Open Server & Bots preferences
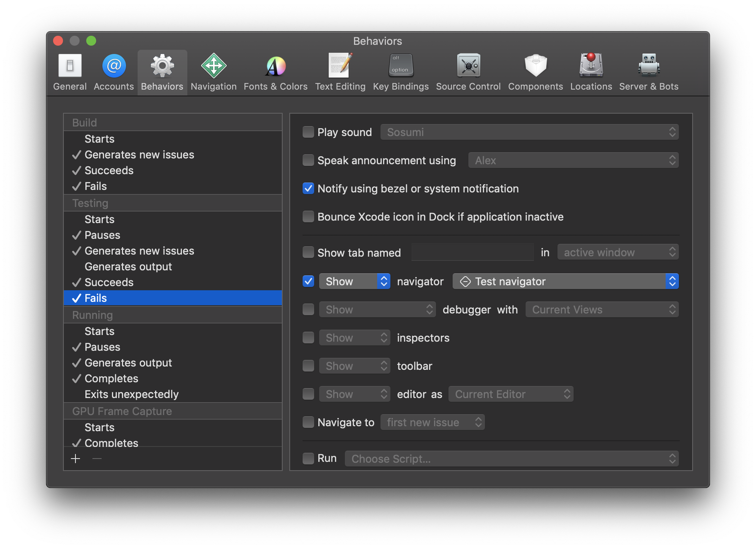The height and width of the screenshot is (549, 756). [x=648, y=66]
